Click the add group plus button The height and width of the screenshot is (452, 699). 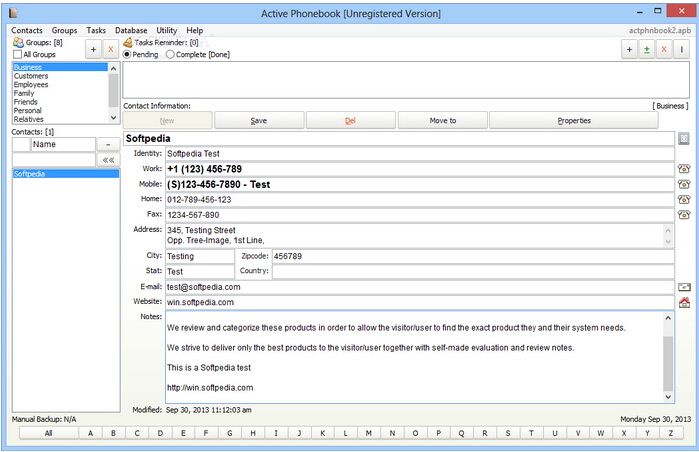click(93, 49)
